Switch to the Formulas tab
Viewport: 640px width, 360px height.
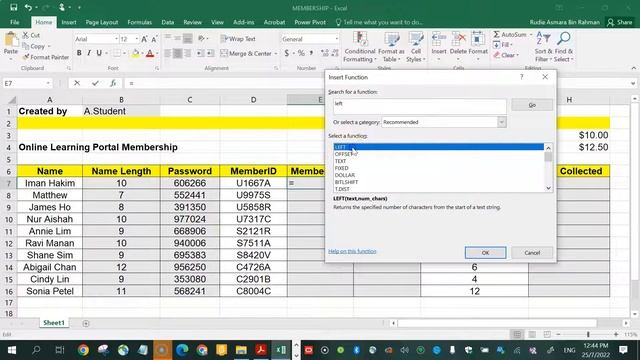[x=139, y=22]
